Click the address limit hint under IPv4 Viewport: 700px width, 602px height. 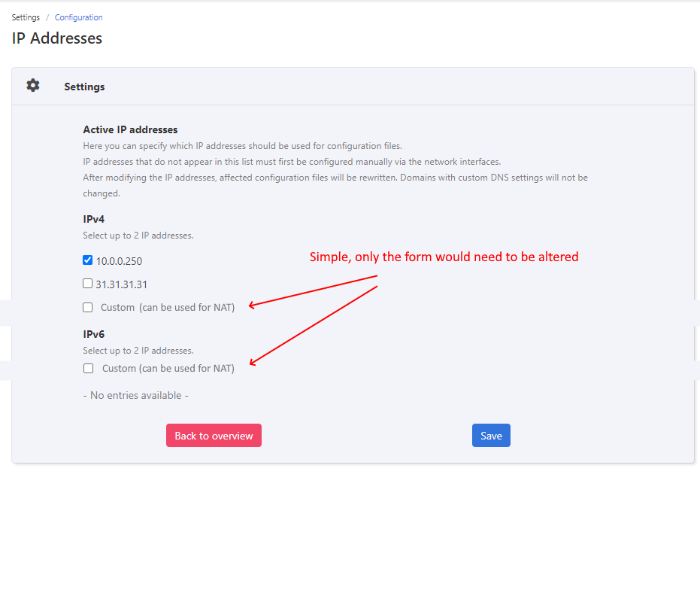[138, 236]
